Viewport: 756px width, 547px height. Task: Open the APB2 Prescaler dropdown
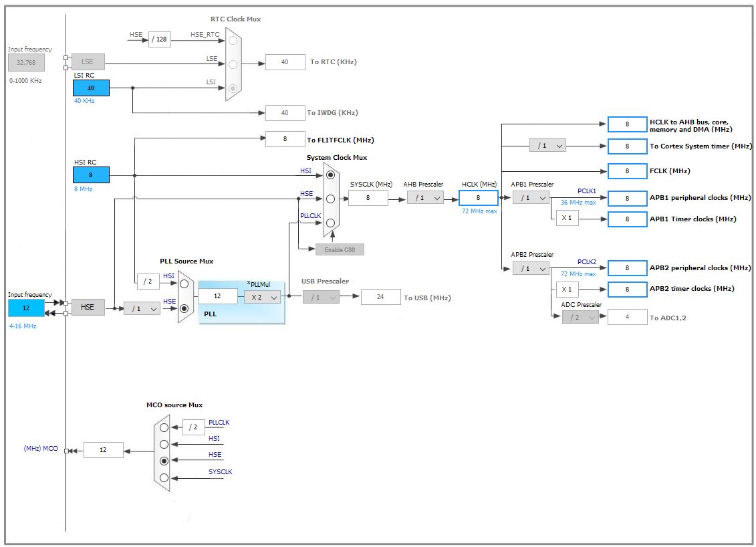point(531,269)
